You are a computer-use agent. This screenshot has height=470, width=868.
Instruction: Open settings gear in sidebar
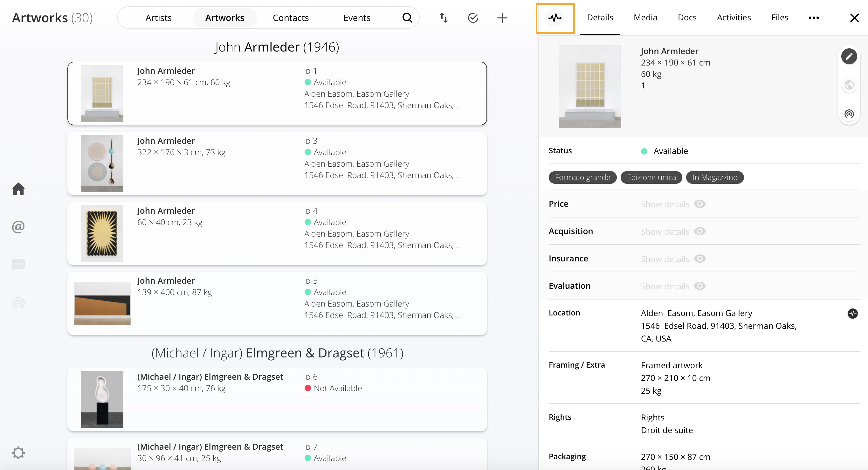coord(18,453)
